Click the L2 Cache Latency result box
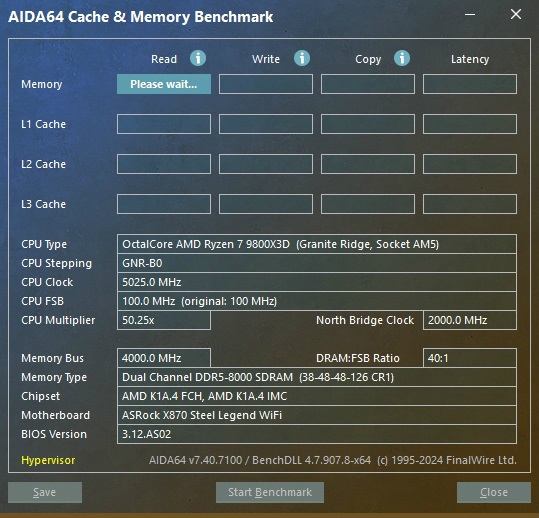The width and height of the screenshot is (539, 518). point(470,164)
